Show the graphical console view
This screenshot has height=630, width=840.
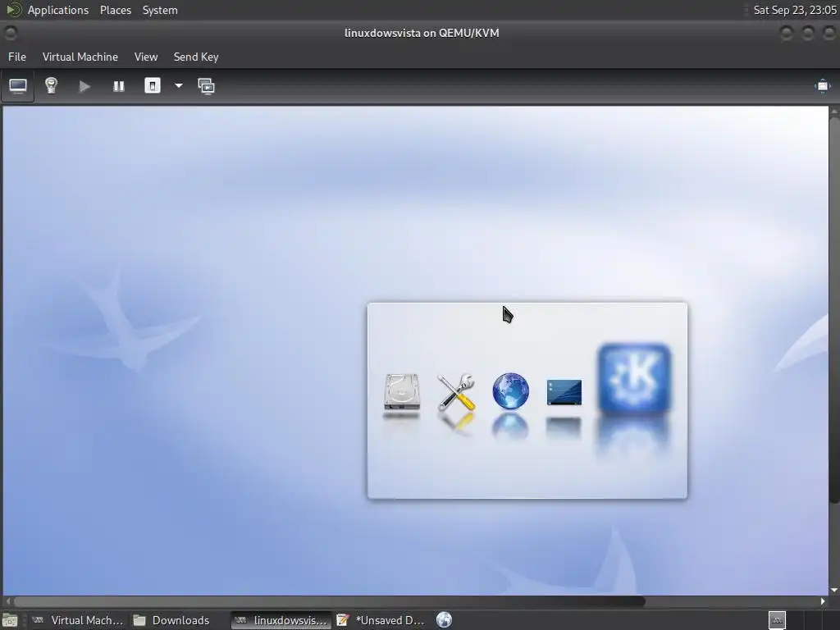18,85
